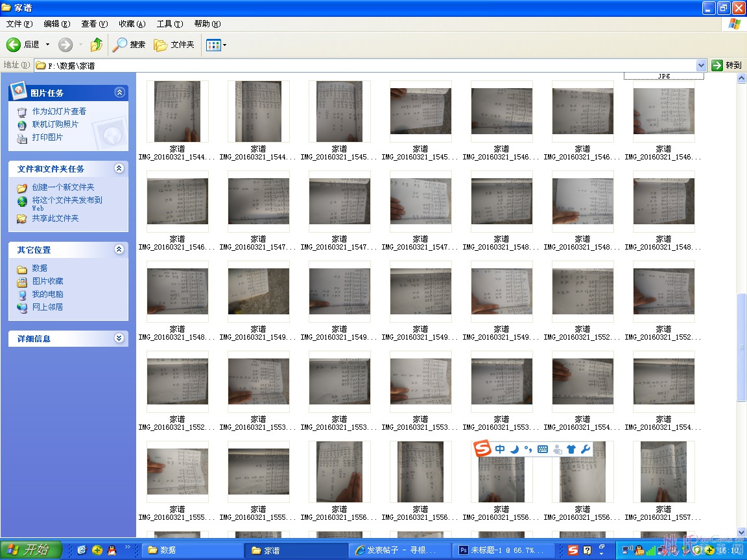This screenshot has width=747, height=560.
Task: Switch to 家谱 taskbar window
Action: click(x=296, y=550)
